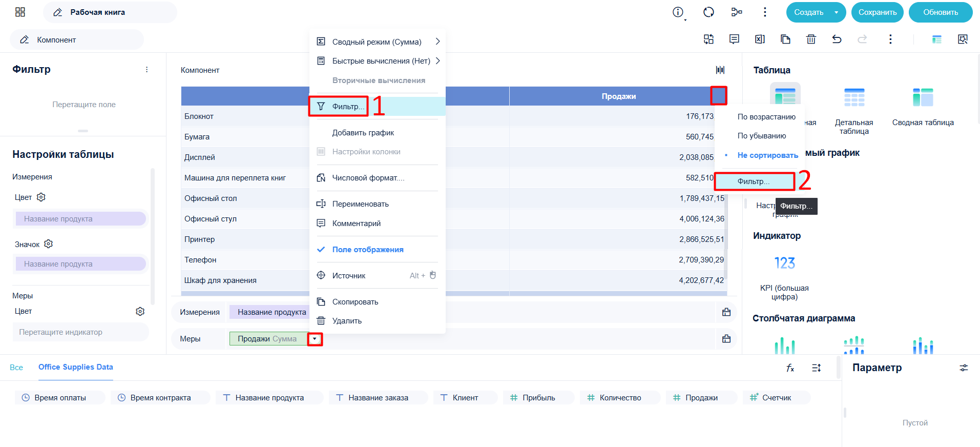980x447 pixels.
Task: Click the trash delete icon in toolbar
Action: click(811, 39)
